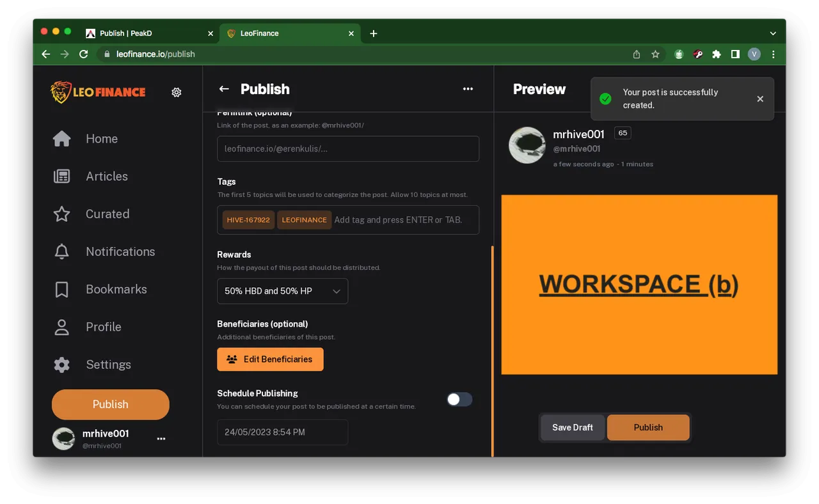Switch to the Publish | PeakD tab
This screenshot has width=819, height=504.
149,33
